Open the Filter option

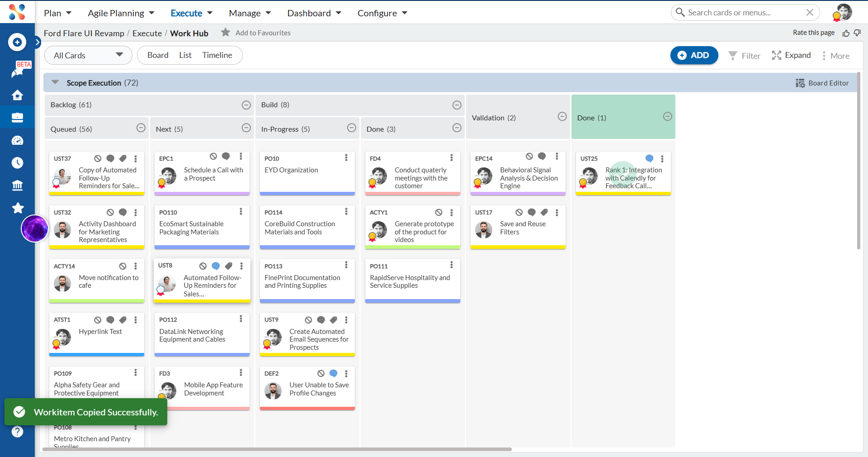[x=745, y=56]
